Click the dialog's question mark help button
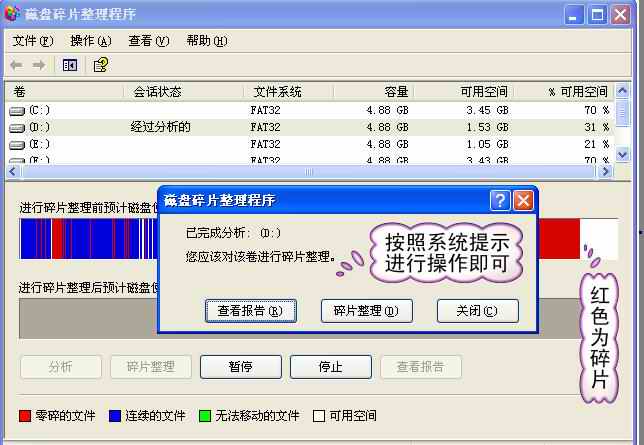This screenshot has width=644, height=445. (500, 201)
